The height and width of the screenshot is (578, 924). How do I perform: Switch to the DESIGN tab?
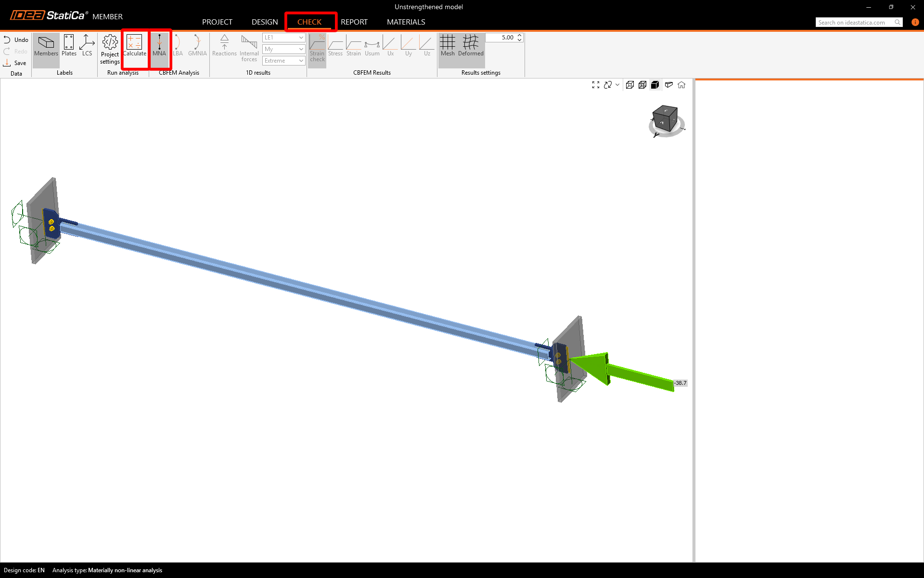tap(265, 22)
